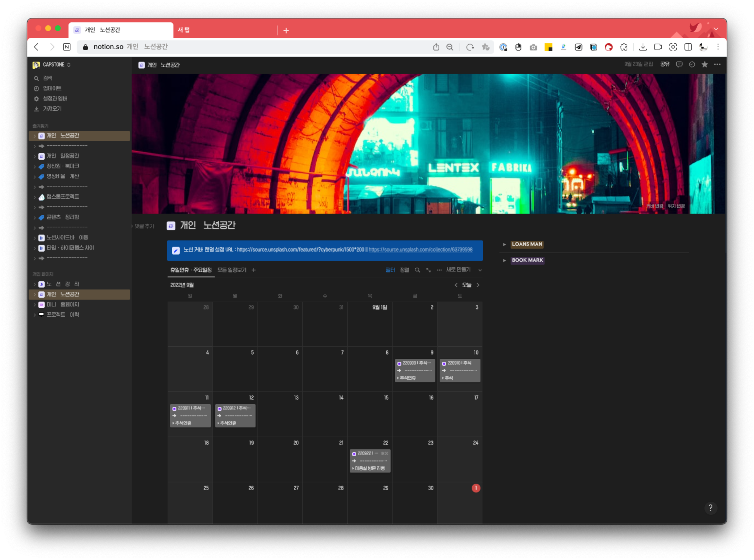
Task: Open calendar as full page icon
Action: tap(428, 270)
